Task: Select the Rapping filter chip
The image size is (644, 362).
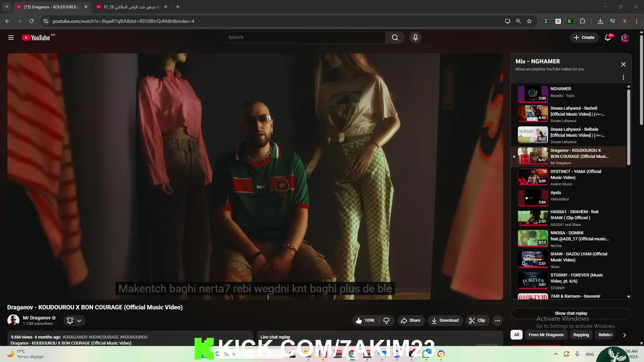Action: pyautogui.click(x=581, y=335)
